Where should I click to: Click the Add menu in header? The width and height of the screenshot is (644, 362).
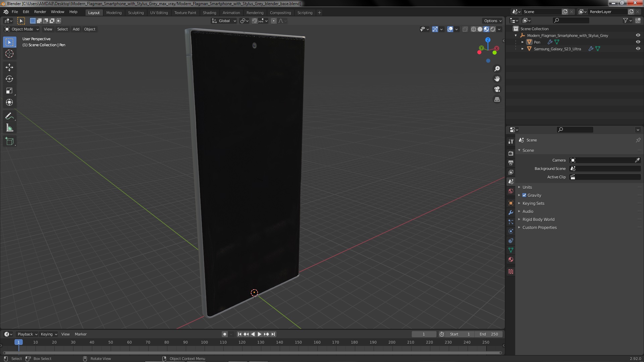coord(76,29)
